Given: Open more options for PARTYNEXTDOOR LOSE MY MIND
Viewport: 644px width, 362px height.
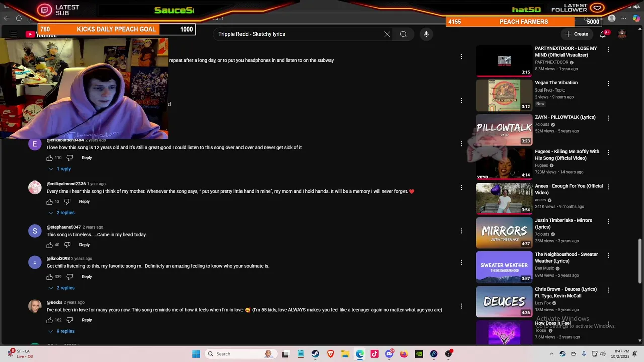Looking at the screenshot, I should (608, 49).
